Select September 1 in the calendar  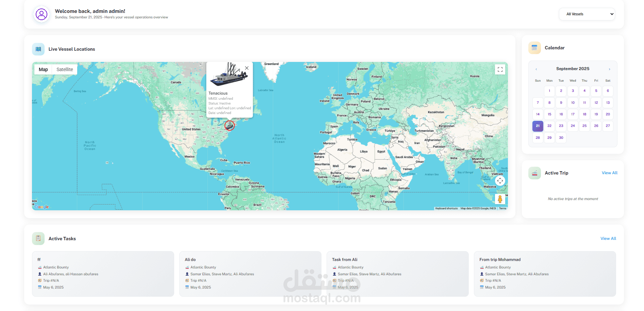click(549, 91)
